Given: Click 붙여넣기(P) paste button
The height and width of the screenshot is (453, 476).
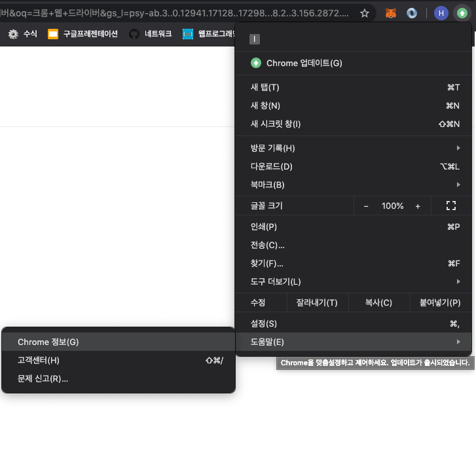Looking at the screenshot, I should tap(440, 302).
